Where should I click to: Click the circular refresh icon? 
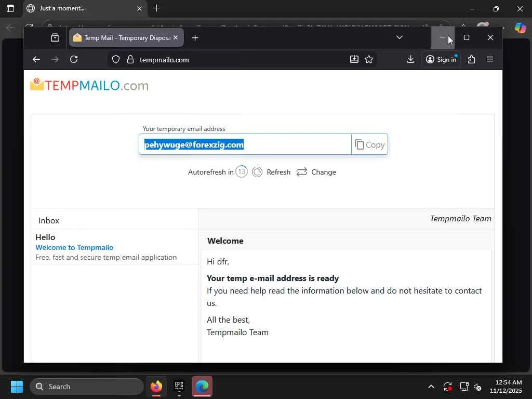(x=257, y=172)
